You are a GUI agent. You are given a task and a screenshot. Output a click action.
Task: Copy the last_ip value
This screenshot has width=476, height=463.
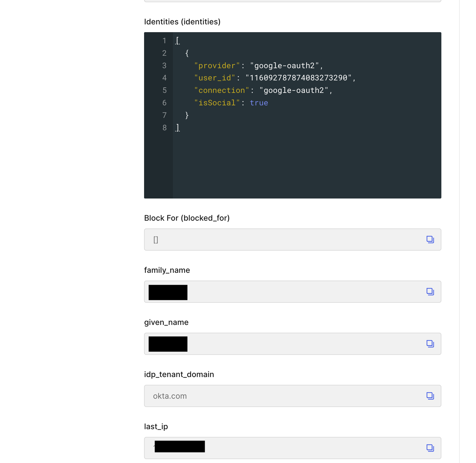point(430,448)
